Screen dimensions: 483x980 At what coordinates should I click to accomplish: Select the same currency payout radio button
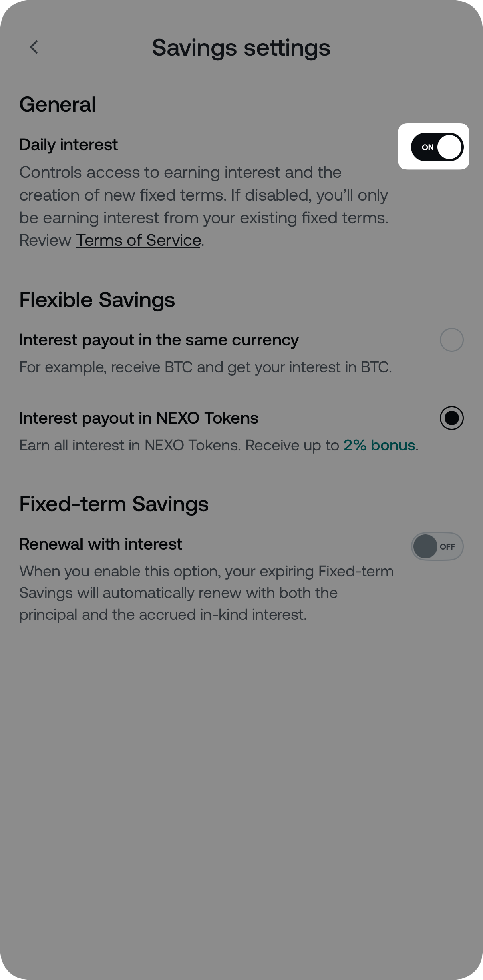point(451,340)
